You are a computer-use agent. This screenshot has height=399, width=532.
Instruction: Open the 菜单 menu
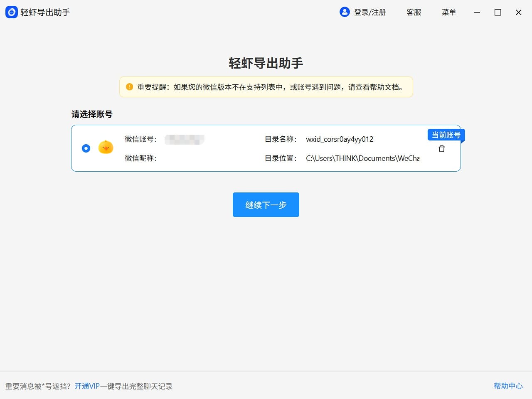(449, 12)
